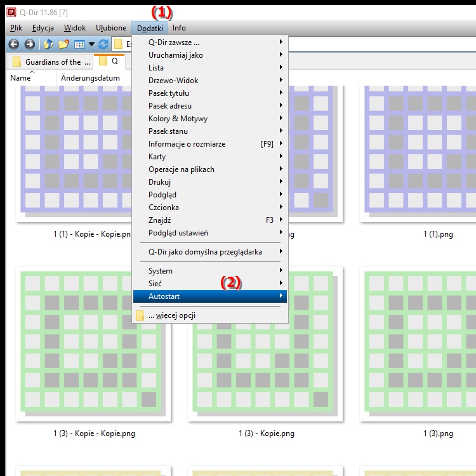Viewport: 476px width, 476px height.
Task: Open the Widok menu
Action: tap(75, 28)
